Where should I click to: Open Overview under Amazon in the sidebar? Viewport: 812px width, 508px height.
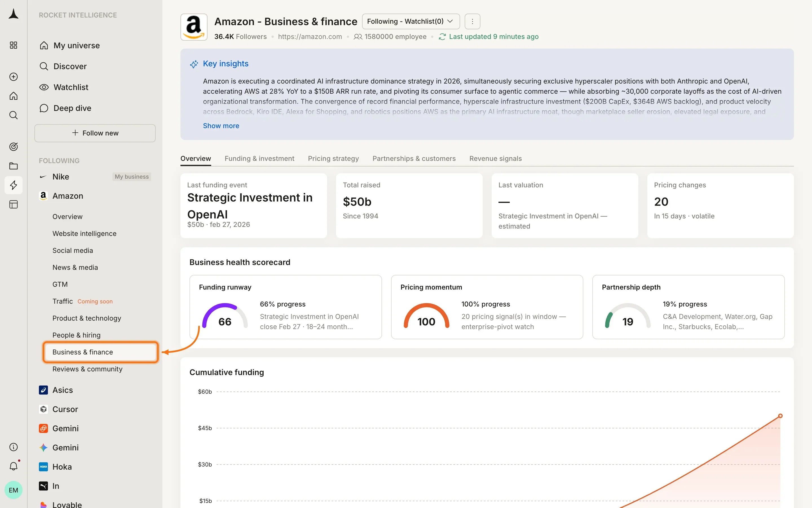(67, 217)
